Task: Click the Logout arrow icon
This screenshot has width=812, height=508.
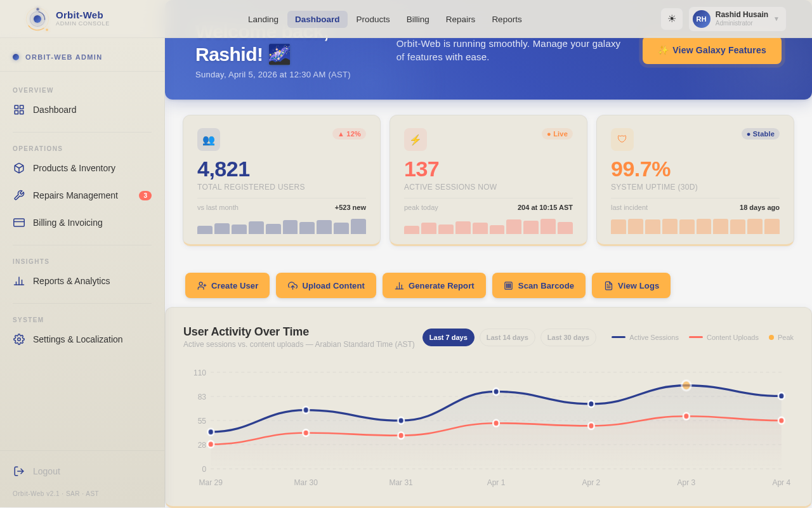Action: 19,471
